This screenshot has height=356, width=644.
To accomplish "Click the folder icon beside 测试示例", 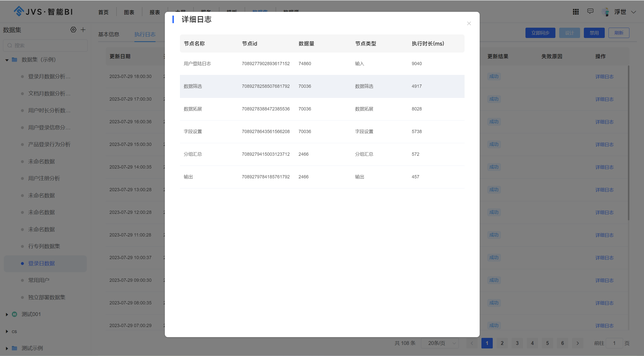I will click(x=14, y=348).
